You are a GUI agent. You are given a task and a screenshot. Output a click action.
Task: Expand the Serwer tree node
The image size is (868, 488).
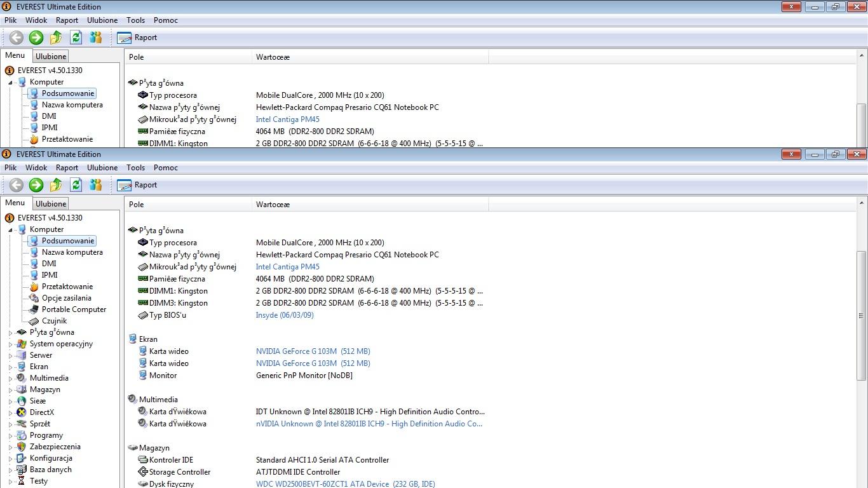11,355
